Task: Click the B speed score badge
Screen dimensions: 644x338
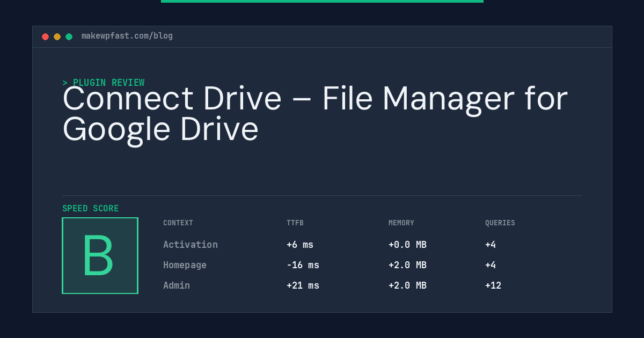Action: pos(100,255)
